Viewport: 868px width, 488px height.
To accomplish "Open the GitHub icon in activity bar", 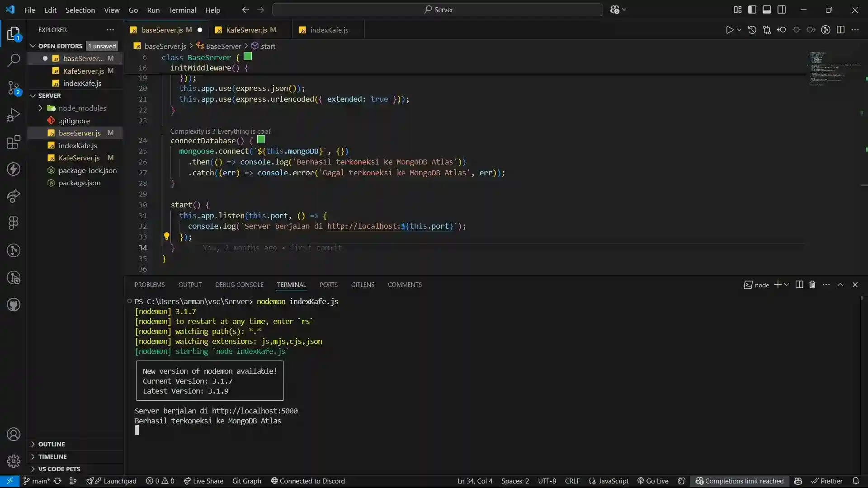I will point(14,305).
